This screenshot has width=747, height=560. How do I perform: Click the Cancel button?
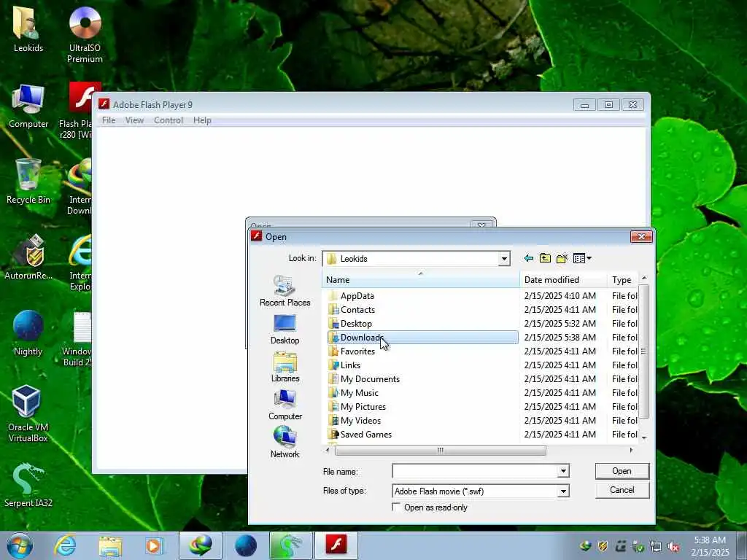coord(622,490)
